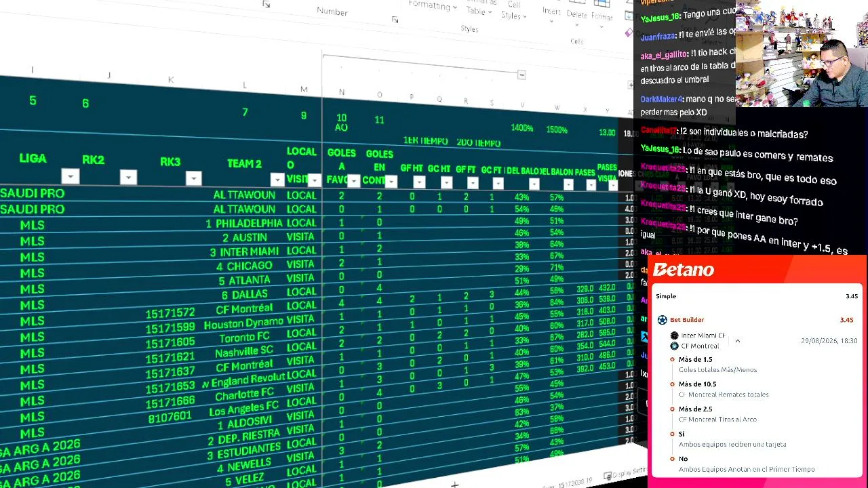Select the Nashville SC team cell
The height and width of the screenshot is (488, 868).
[244, 352]
